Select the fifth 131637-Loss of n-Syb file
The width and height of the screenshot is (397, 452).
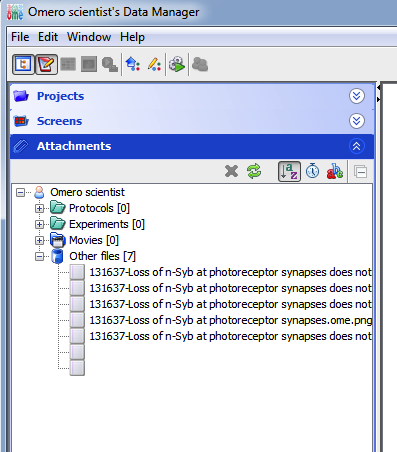coord(230,336)
